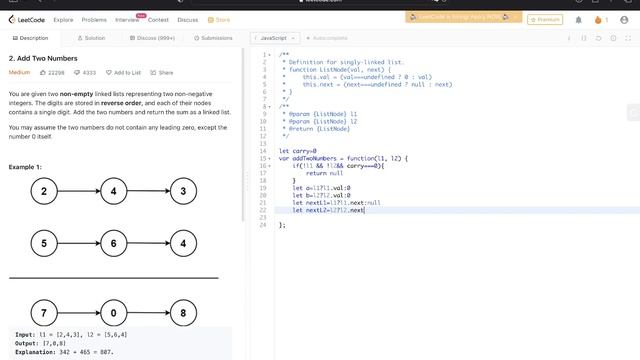
Task: Collapse the if-block fold arrow at line 16
Action: click(269, 166)
